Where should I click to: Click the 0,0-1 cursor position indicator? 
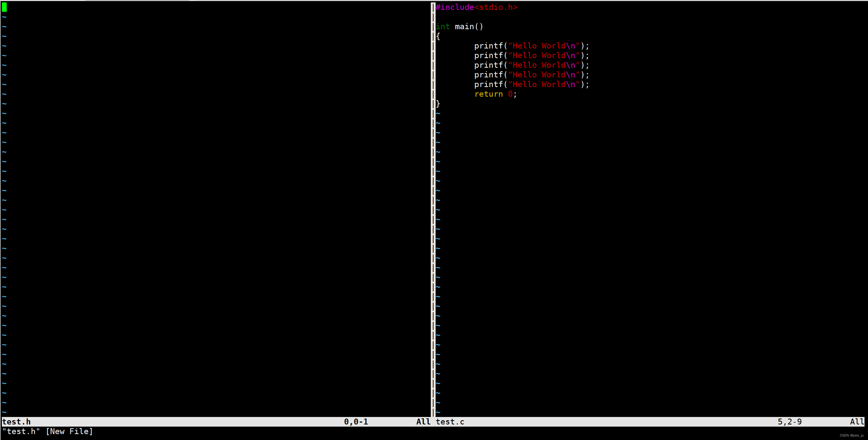(x=356, y=422)
